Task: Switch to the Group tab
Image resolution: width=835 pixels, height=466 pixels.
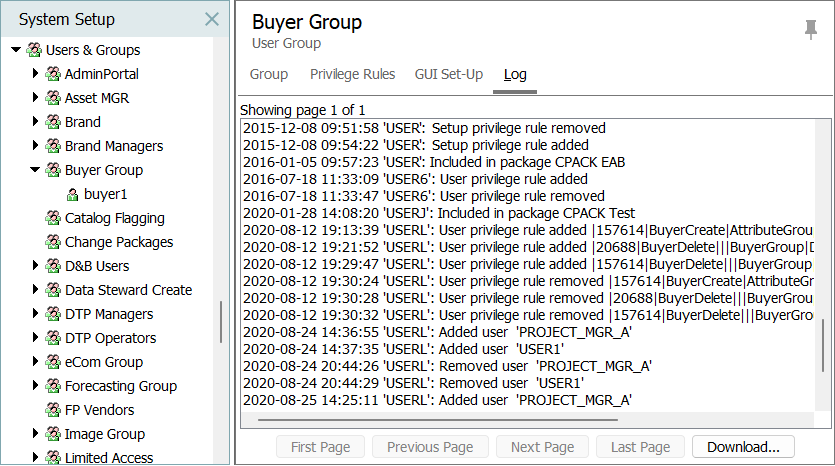Action: (x=269, y=74)
